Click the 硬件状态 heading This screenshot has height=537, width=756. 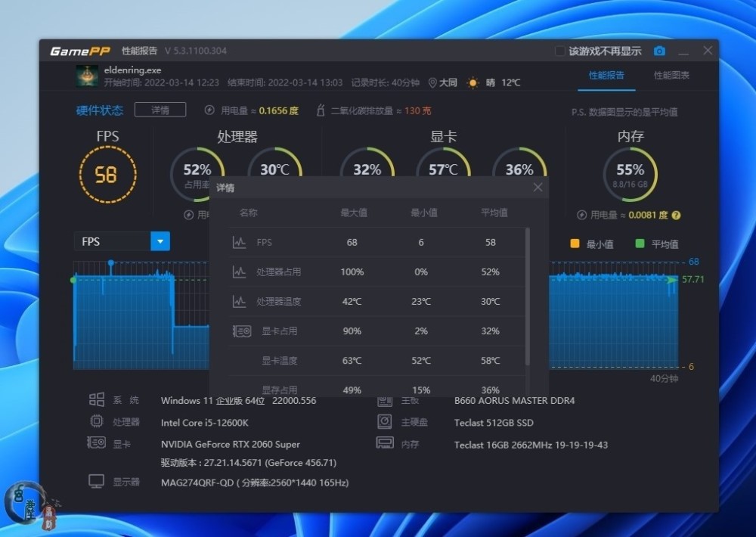[x=100, y=110]
